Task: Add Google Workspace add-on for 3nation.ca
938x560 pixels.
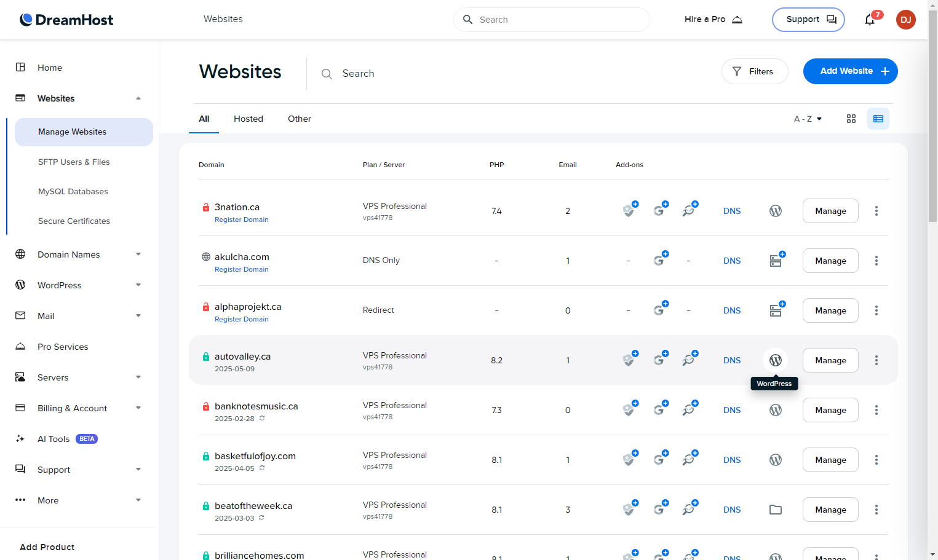Action: click(660, 210)
